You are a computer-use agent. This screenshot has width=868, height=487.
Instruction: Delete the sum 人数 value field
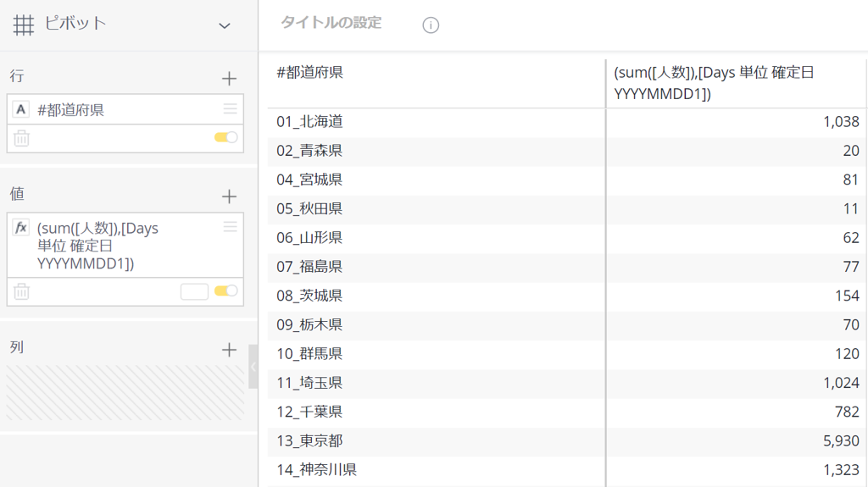[21, 291]
